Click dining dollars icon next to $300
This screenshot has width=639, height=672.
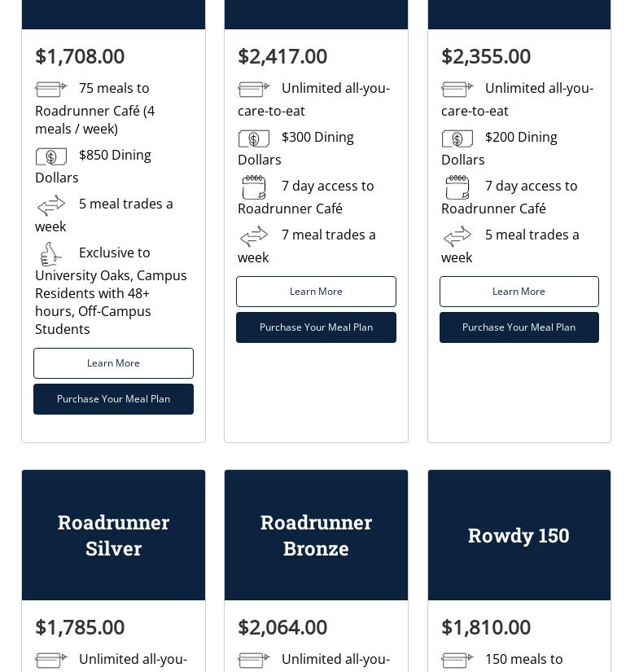[x=253, y=138]
